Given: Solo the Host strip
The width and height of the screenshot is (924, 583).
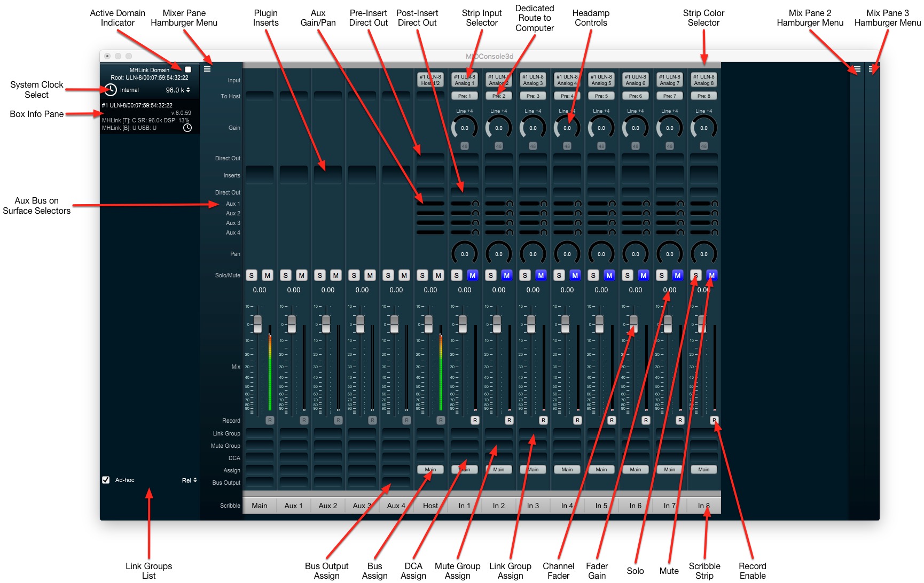Looking at the screenshot, I should coord(422,275).
